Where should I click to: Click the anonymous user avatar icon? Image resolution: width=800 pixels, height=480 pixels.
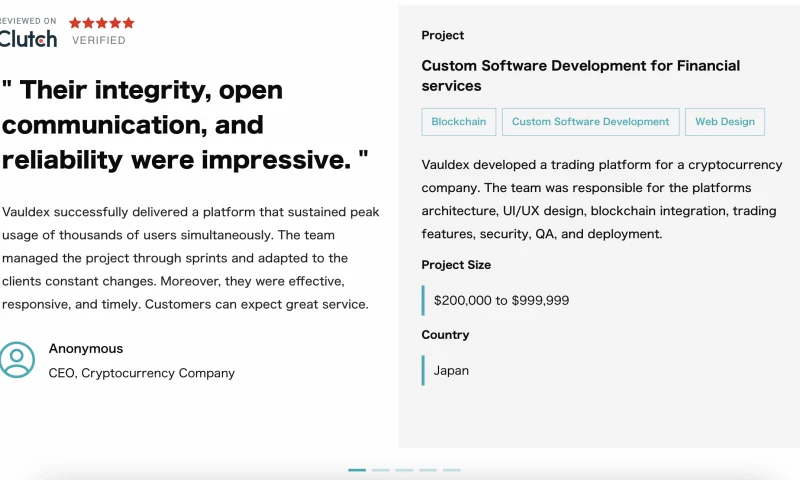[x=17, y=360]
